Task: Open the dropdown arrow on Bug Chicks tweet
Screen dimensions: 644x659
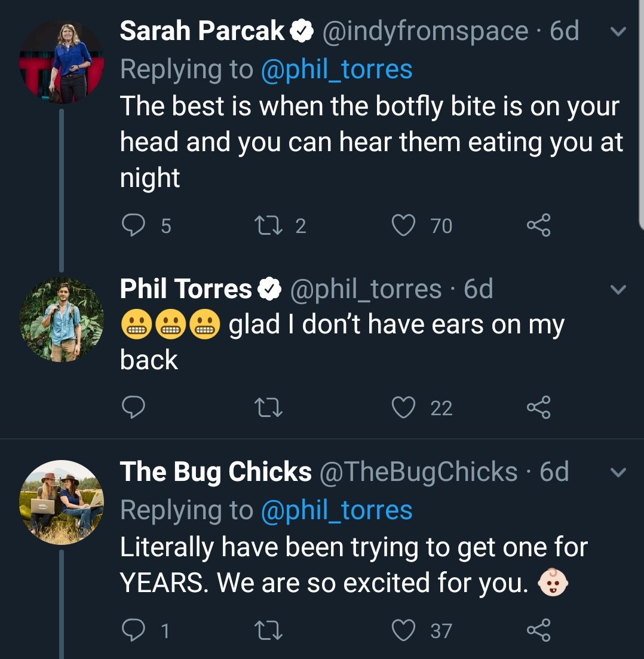Action: pos(619,473)
